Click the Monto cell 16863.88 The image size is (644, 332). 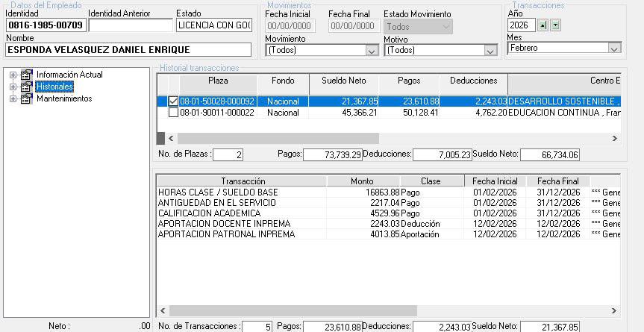[363, 192]
